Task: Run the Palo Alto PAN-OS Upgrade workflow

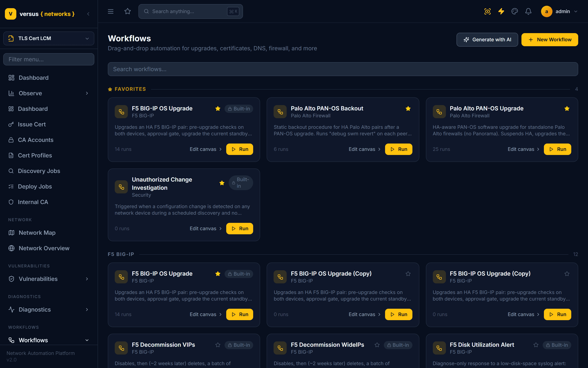Action: (x=557, y=149)
